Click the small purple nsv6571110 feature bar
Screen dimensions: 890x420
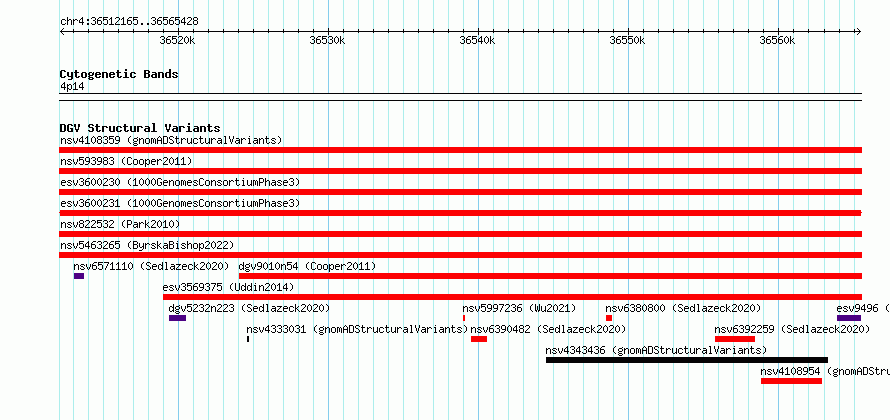[79, 276]
